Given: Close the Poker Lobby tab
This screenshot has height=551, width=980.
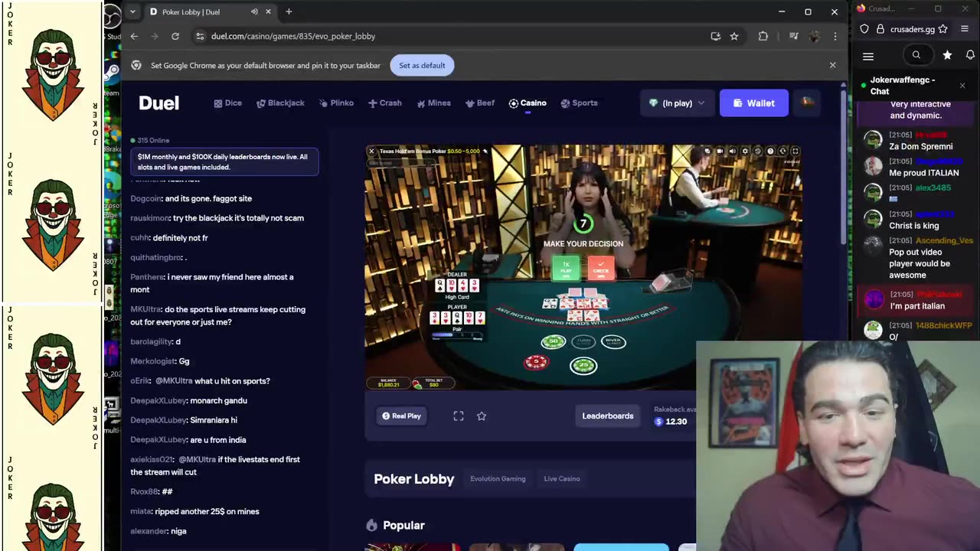Looking at the screenshot, I should [268, 11].
